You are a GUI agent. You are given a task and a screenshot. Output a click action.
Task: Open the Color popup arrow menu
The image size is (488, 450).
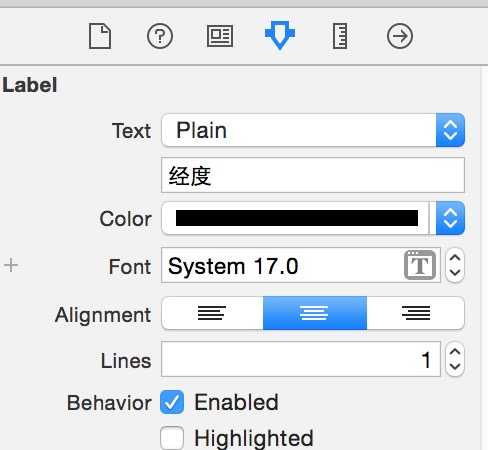(x=450, y=218)
